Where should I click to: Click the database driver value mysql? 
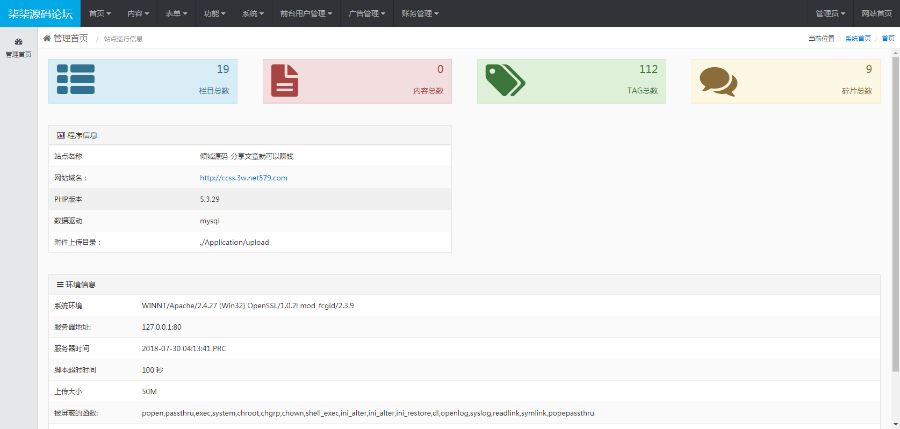pos(210,221)
